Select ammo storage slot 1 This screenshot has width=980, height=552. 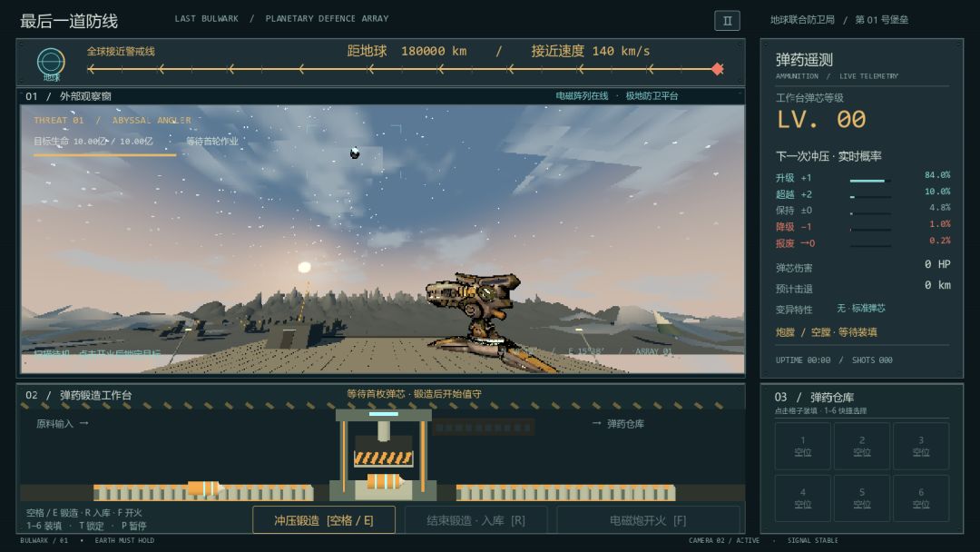802,447
